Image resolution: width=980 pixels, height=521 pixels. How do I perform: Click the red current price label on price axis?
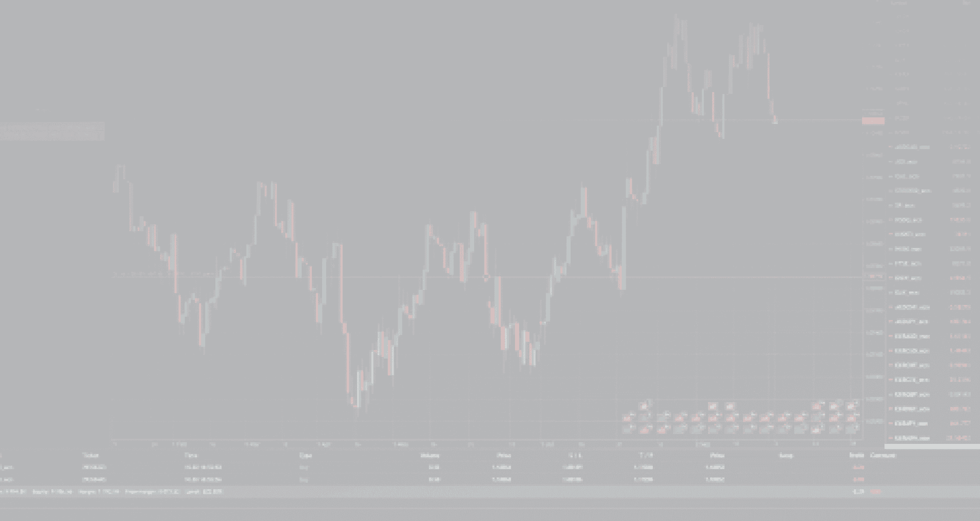(x=873, y=121)
